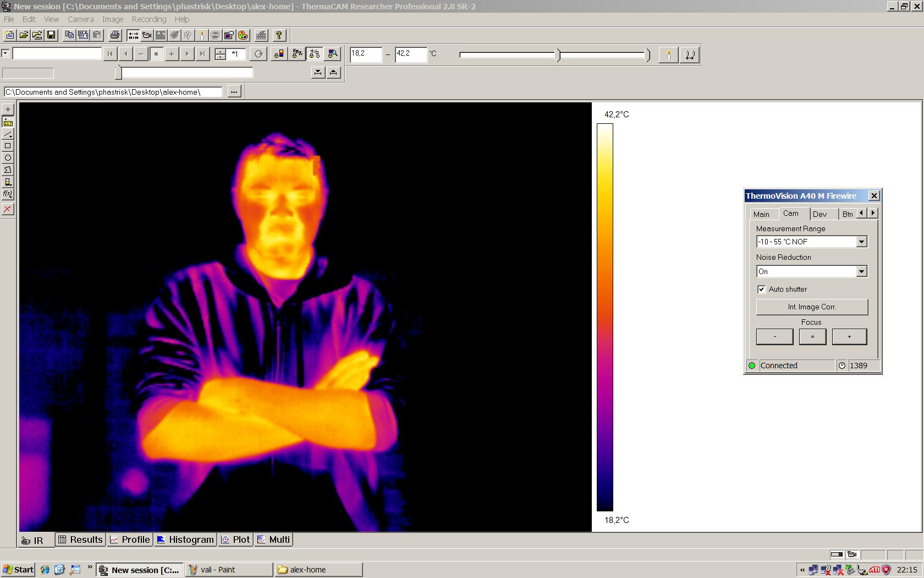Click the focus plus button
This screenshot has height=578, width=924.
(x=849, y=336)
